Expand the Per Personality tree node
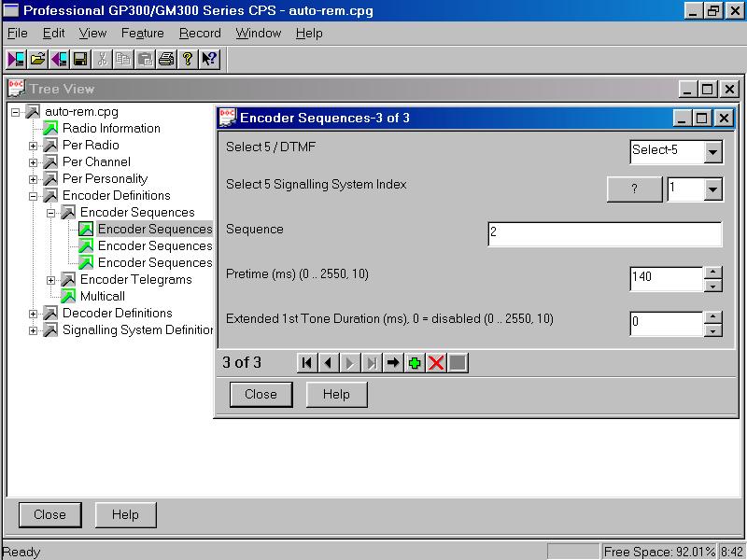The height and width of the screenshot is (560, 747). coord(33,179)
